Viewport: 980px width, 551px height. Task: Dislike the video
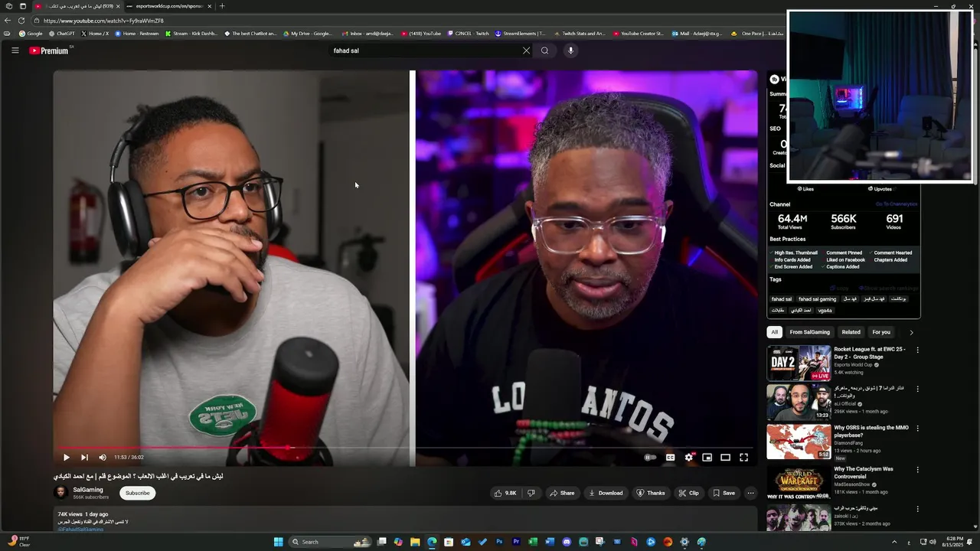[531, 493]
